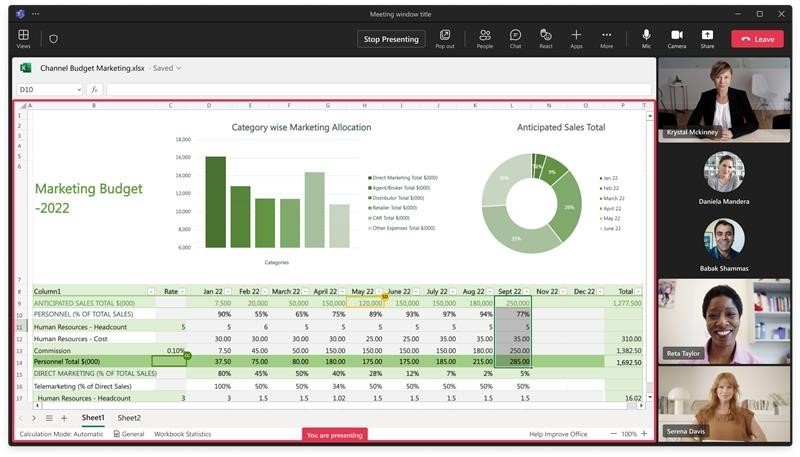800x457 pixels.
Task: Open the meeting Chat
Action: [515, 38]
